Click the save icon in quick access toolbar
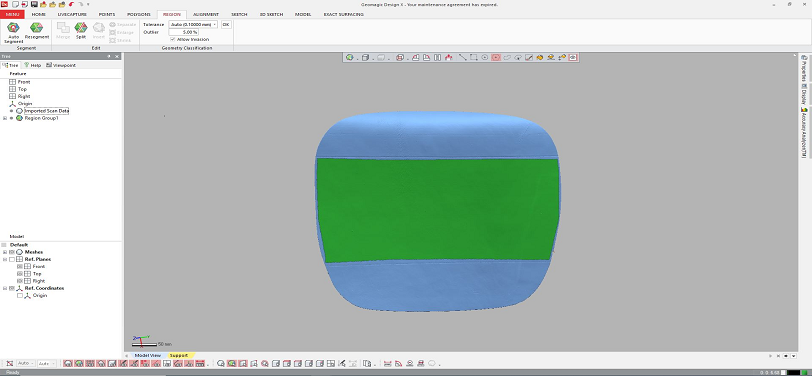Image resolution: width=812 pixels, height=376 pixels. click(34, 4)
